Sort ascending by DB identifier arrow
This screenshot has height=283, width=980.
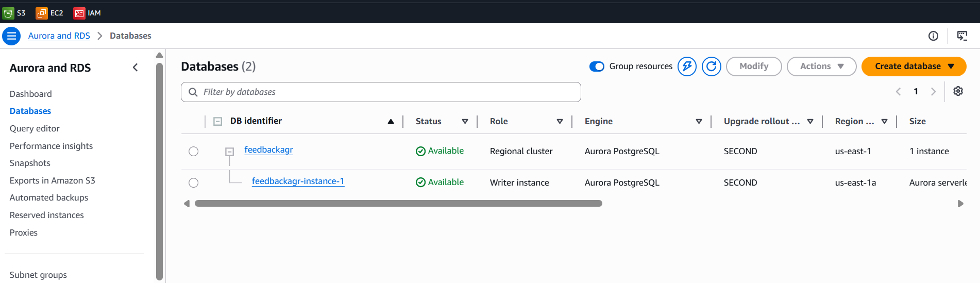click(x=391, y=122)
